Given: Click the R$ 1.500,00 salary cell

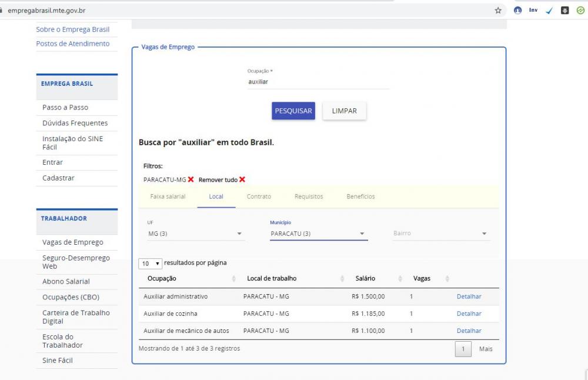Looking at the screenshot, I should tap(368, 296).
